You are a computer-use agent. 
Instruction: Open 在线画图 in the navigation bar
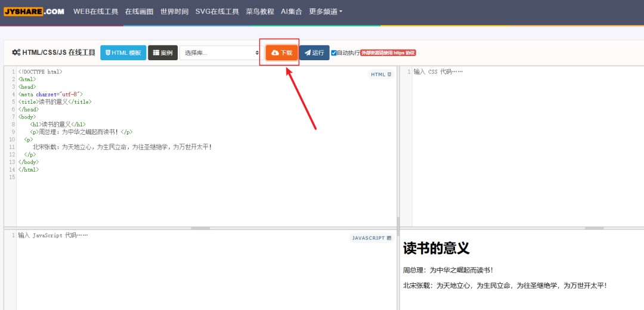pyautogui.click(x=139, y=11)
